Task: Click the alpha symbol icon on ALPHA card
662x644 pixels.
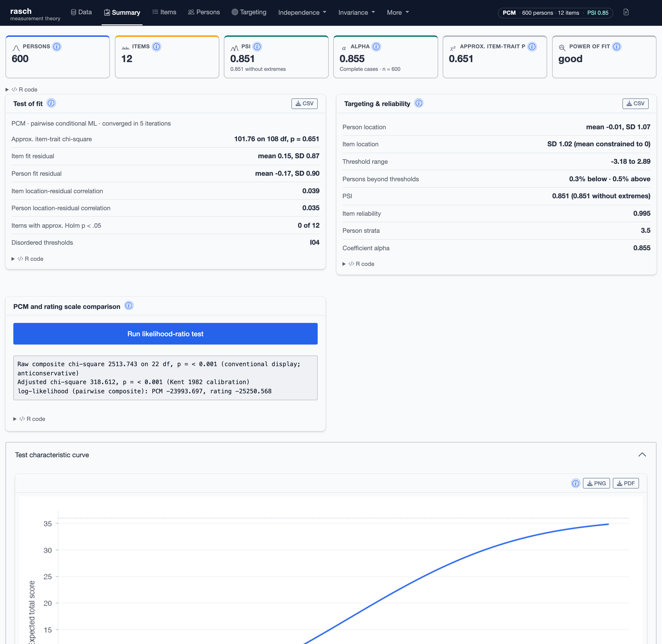Action: coord(344,48)
